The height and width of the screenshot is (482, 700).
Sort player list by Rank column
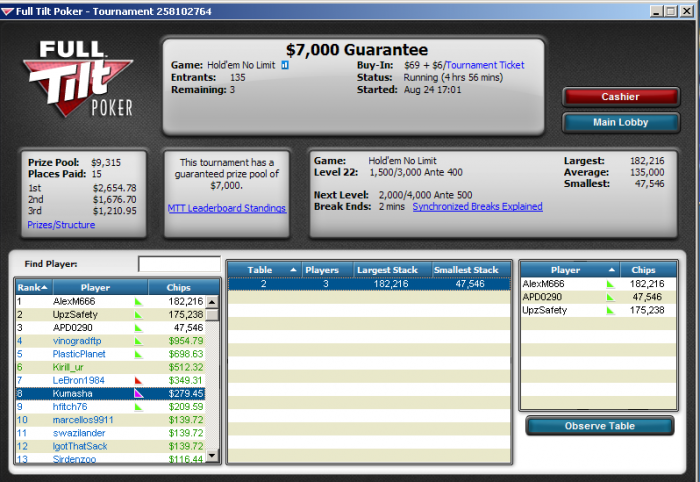(34, 287)
